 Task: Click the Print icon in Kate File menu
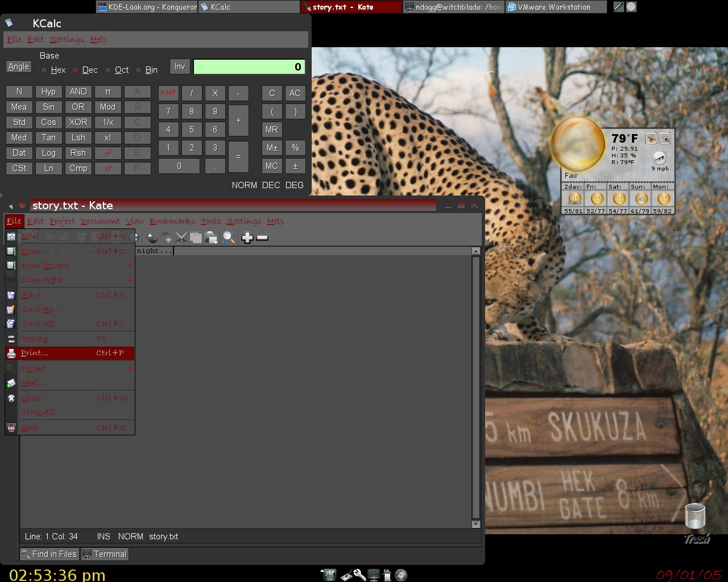pyautogui.click(x=11, y=354)
